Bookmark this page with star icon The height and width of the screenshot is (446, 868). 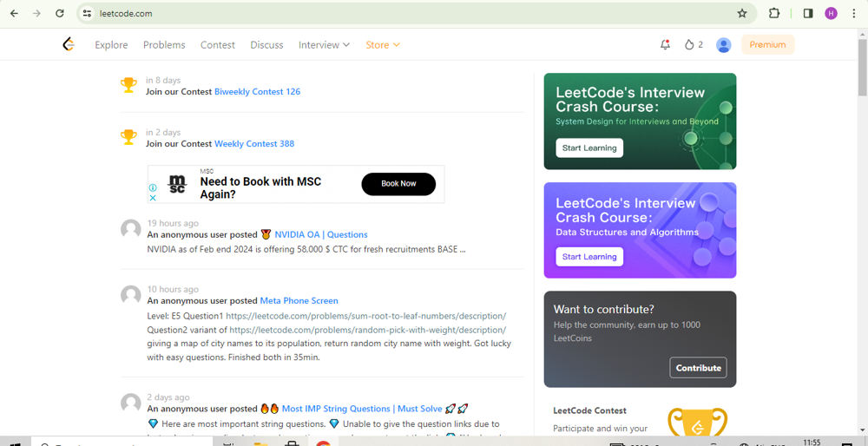pyautogui.click(x=742, y=14)
